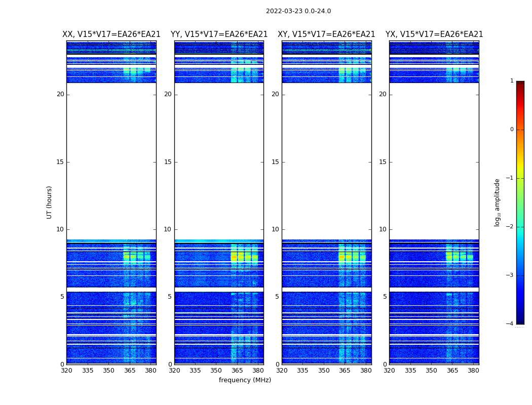Click the colorbar tick label −2
The width and height of the screenshot is (532, 405).
pyautogui.click(x=510, y=226)
